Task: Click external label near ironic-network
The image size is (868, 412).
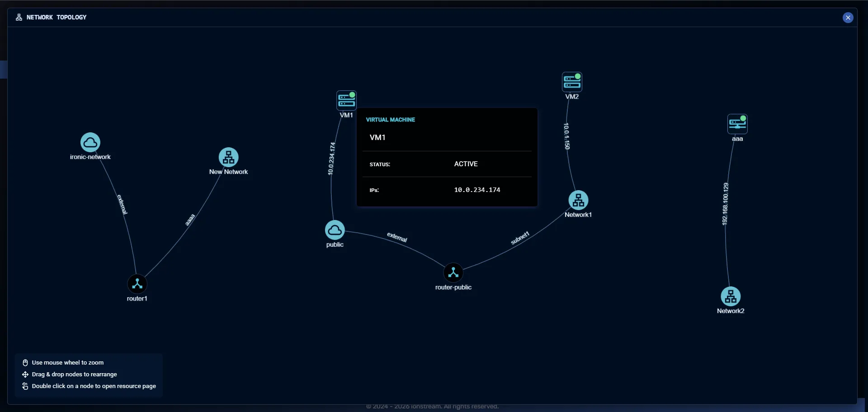Action: point(123,204)
